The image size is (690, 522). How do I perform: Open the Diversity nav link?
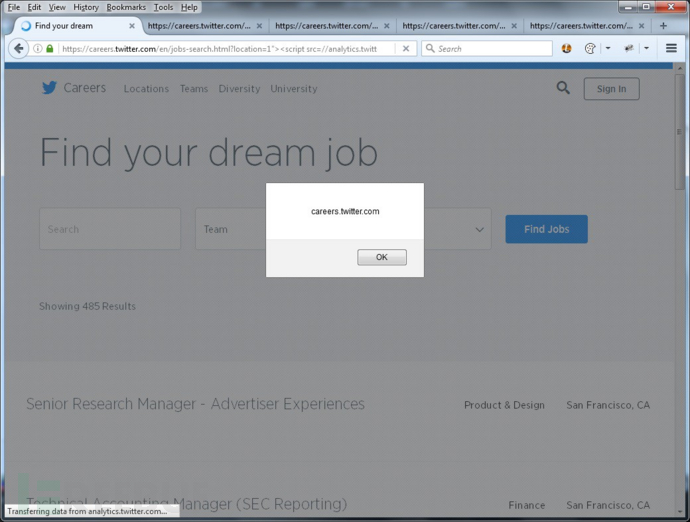pyautogui.click(x=239, y=88)
